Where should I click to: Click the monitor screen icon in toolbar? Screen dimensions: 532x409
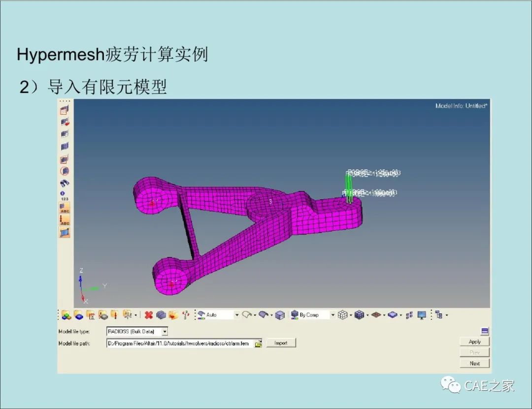(422, 315)
